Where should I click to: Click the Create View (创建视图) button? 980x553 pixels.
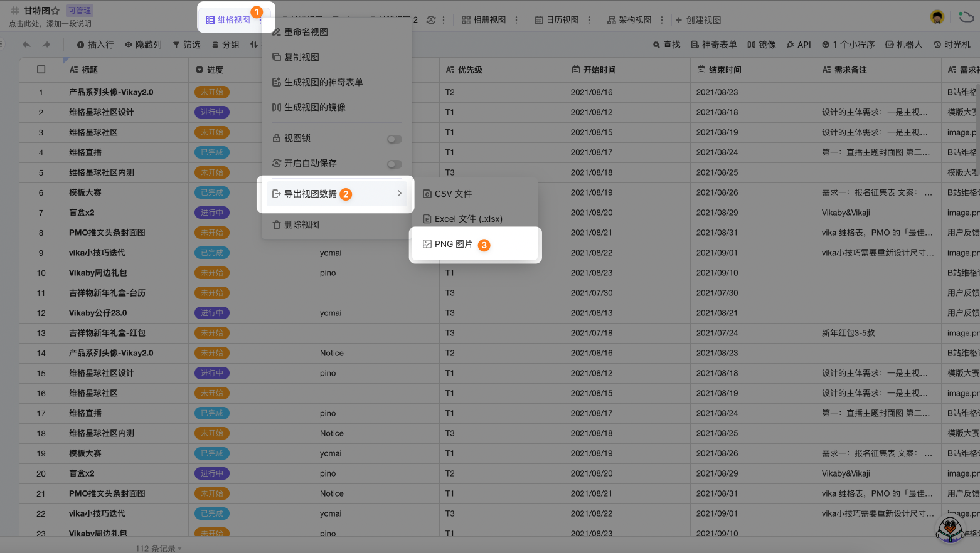[x=698, y=20]
